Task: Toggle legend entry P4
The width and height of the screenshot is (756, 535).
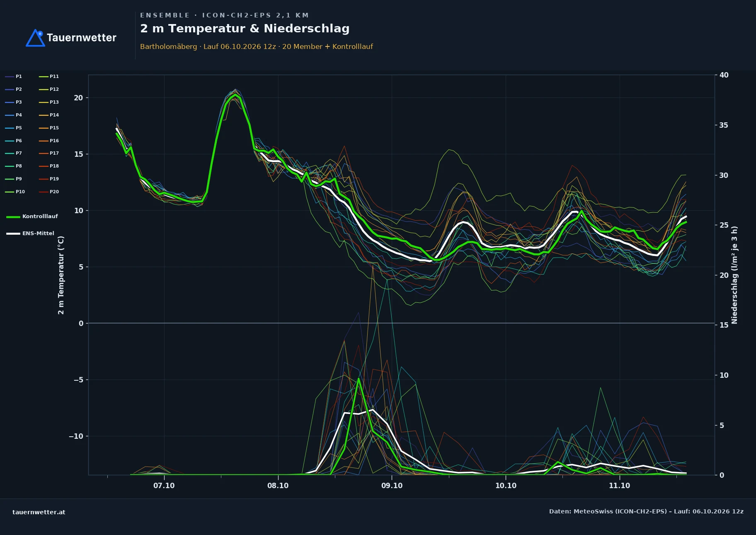Action: (14, 115)
